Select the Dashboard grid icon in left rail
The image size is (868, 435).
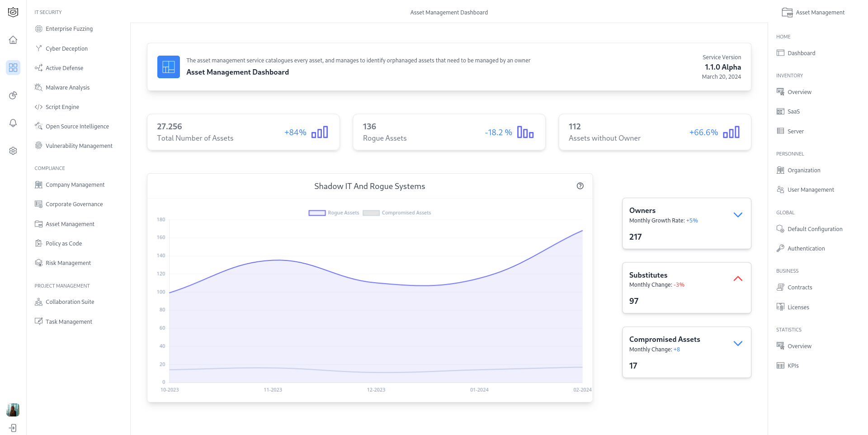point(13,67)
